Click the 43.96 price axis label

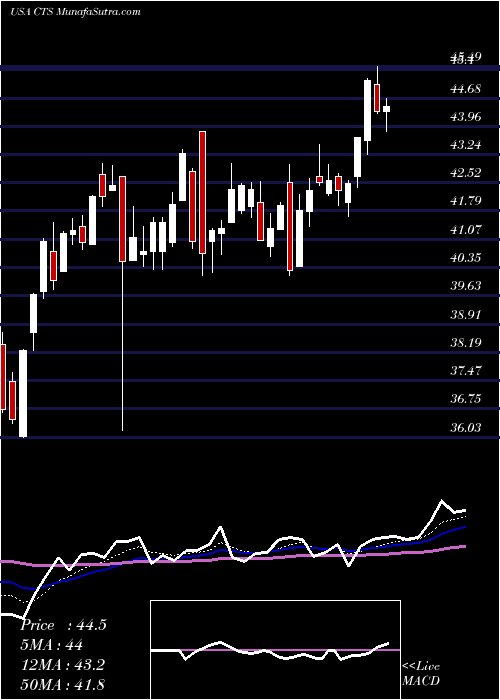pos(466,117)
